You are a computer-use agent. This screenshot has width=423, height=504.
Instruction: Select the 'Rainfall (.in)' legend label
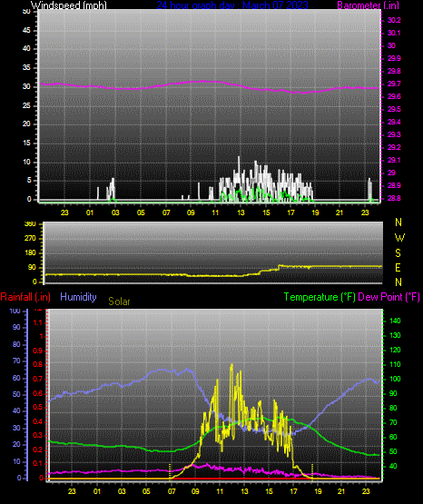[25, 297]
